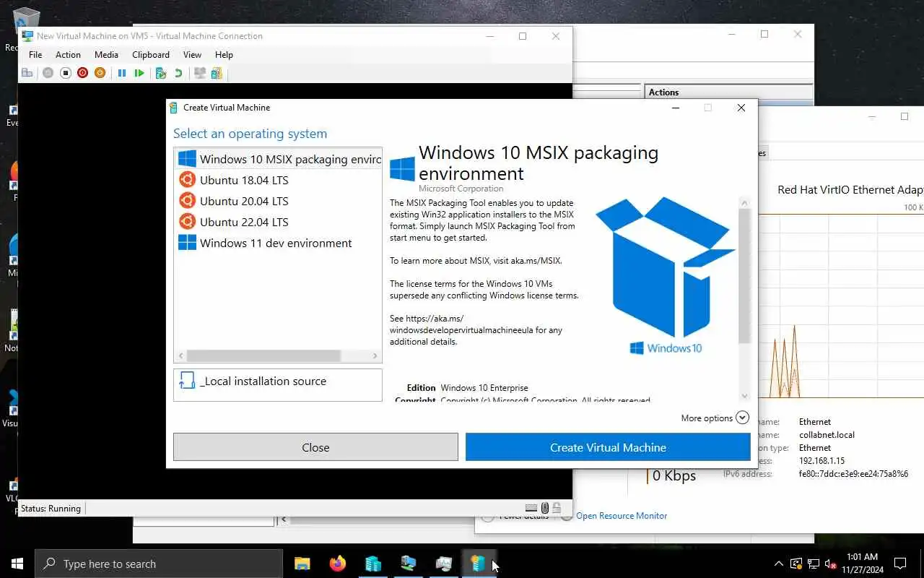Click the Share toolbar icon at far right

point(216,73)
